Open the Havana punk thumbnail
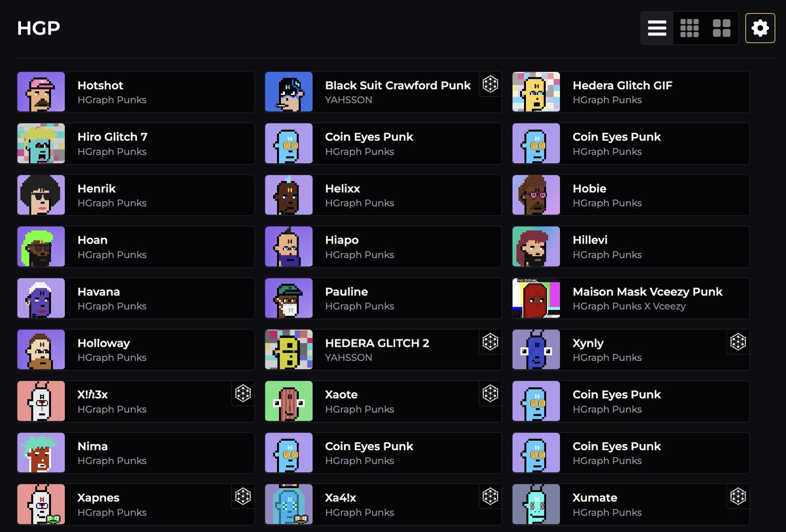The height and width of the screenshot is (532, 786). (41, 298)
